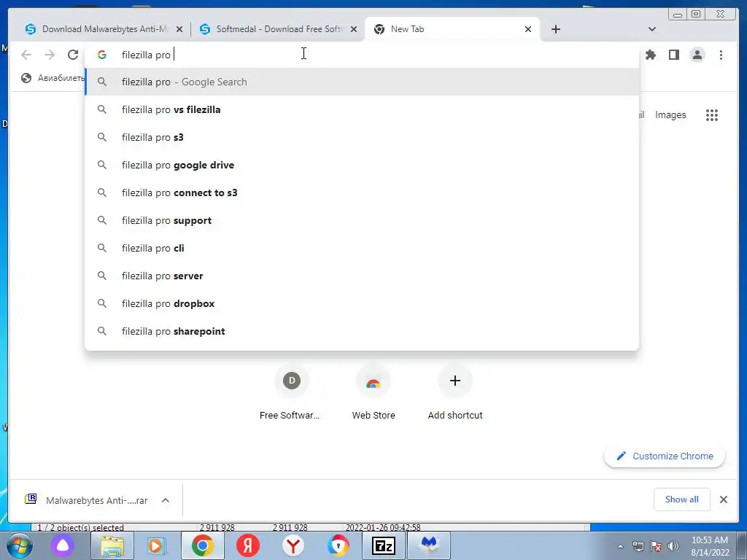Choose 'filezilla pro s3' suggestion
Image resolution: width=747 pixels, height=560 pixels.
(x=362, y=137)
